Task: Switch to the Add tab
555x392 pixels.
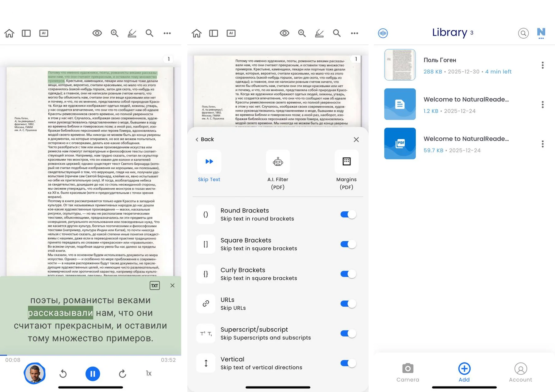Action: click(464, 372)
